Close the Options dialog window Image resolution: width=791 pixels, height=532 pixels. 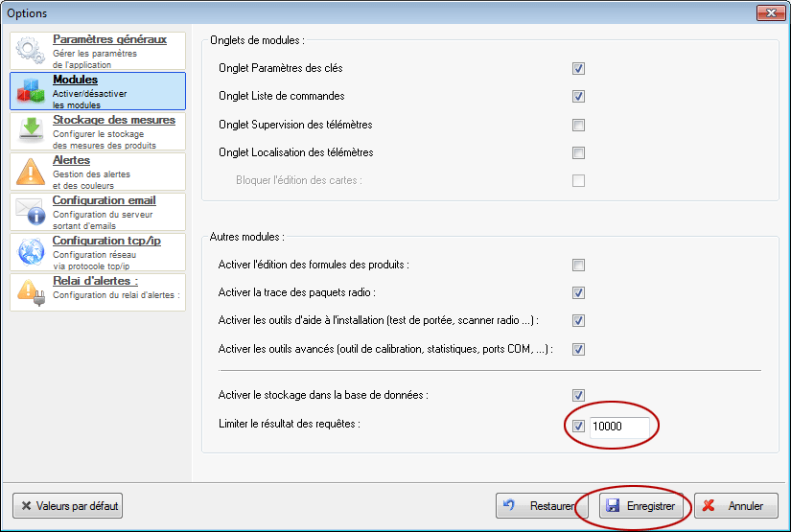(x=771, y=12)
